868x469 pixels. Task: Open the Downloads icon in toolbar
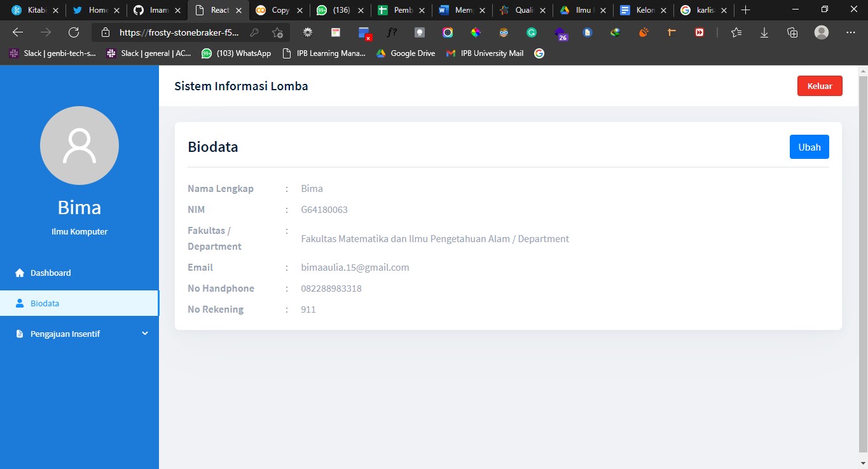pos(764,32)
